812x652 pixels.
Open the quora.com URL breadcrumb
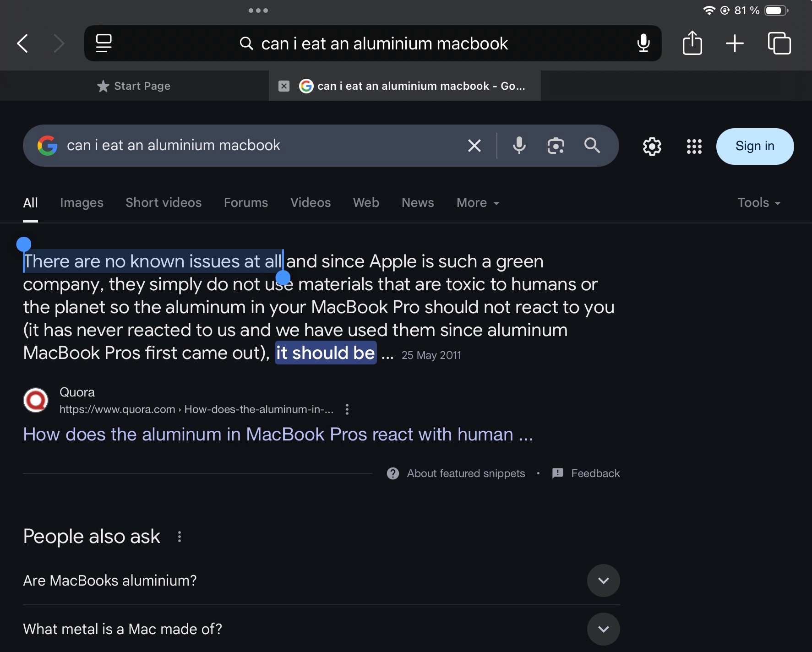196,409
